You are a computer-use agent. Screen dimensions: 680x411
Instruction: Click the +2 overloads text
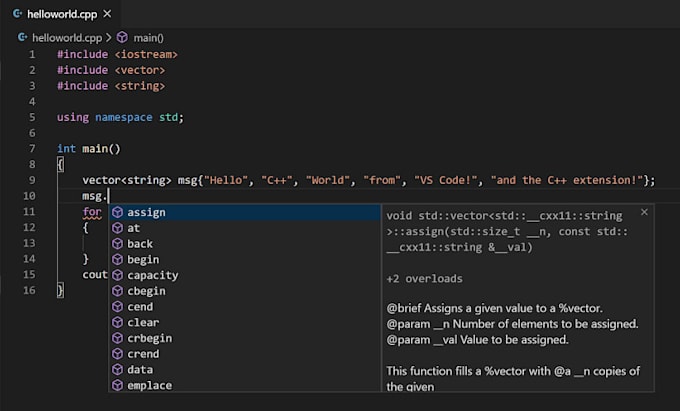click(x=424, y=279)
